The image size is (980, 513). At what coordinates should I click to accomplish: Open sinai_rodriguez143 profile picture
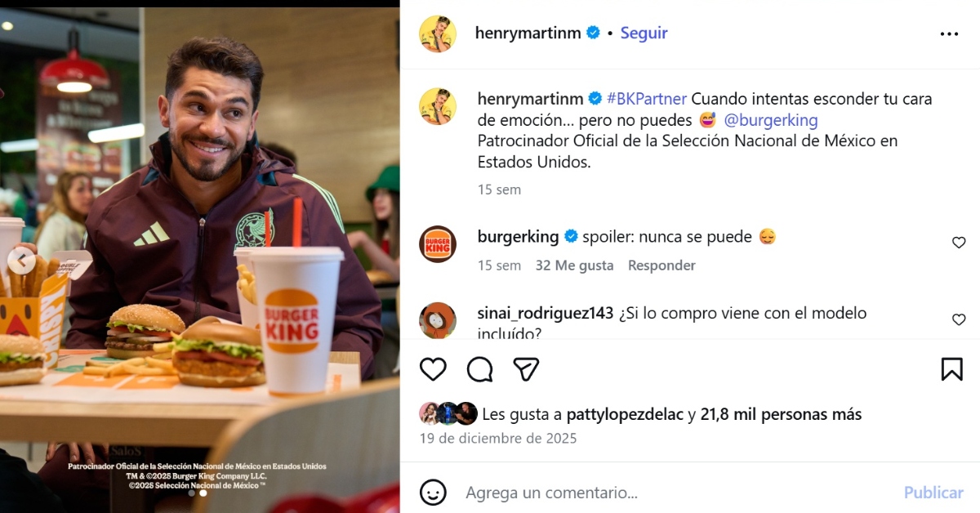click(x=438, y=320)
